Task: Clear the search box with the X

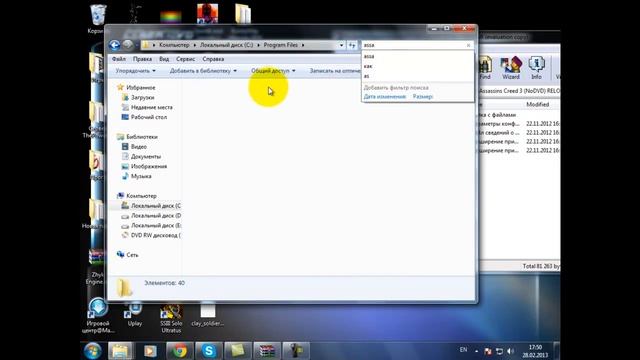Action: 469,45
